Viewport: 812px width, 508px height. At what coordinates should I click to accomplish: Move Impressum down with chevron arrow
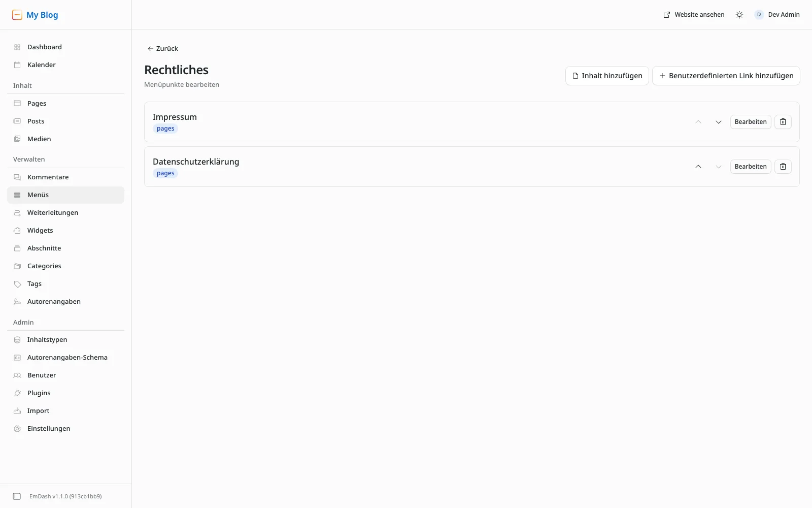point(719,122)
